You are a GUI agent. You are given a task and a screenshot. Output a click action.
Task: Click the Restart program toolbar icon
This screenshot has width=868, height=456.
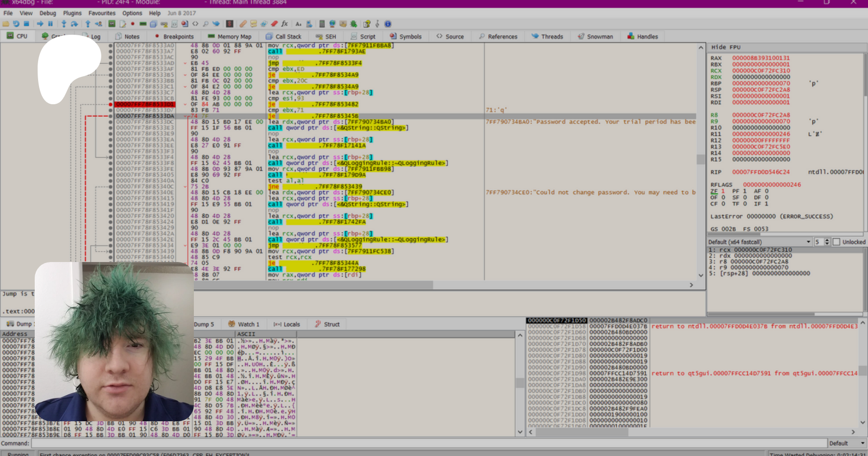pyautogui.click(x=16, y=24)
